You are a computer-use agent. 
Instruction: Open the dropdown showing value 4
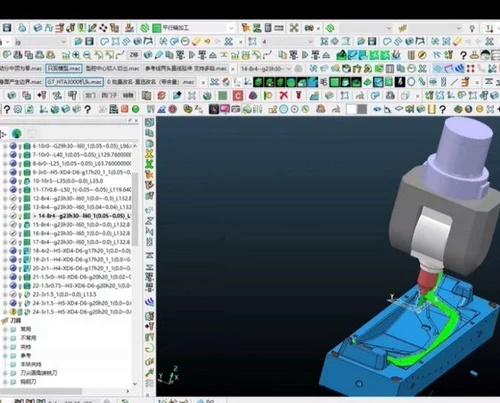coord(310,42)
